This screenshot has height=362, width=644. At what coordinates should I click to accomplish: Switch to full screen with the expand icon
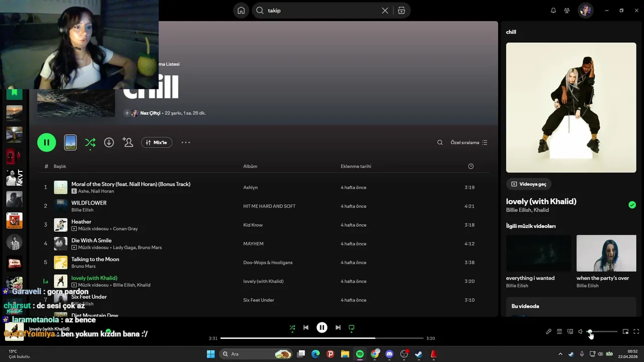tap(636, 332)
